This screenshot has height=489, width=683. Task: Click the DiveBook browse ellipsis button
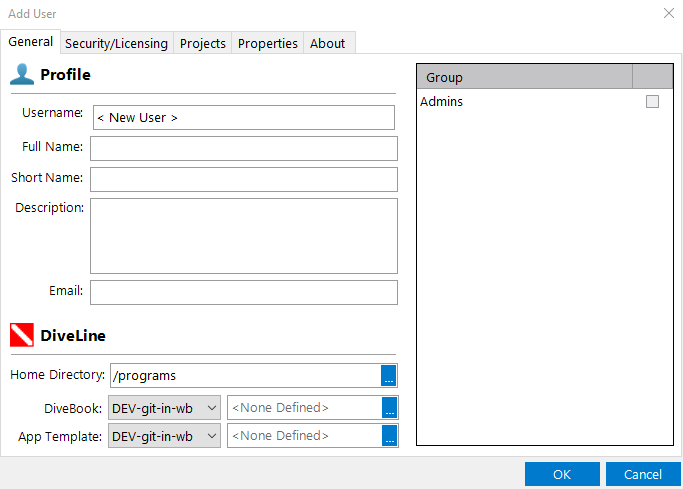click(x=390, y=408)
